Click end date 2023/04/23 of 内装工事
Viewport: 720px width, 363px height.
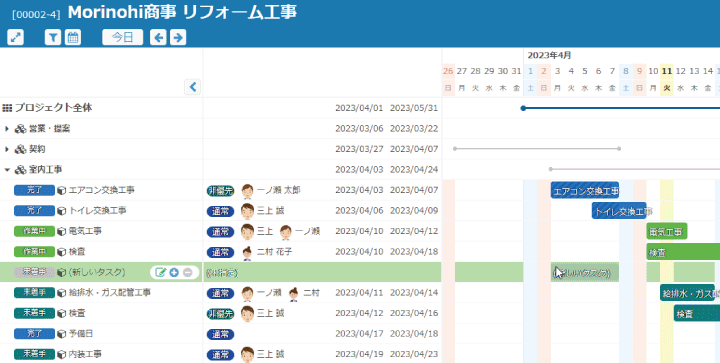414,354
